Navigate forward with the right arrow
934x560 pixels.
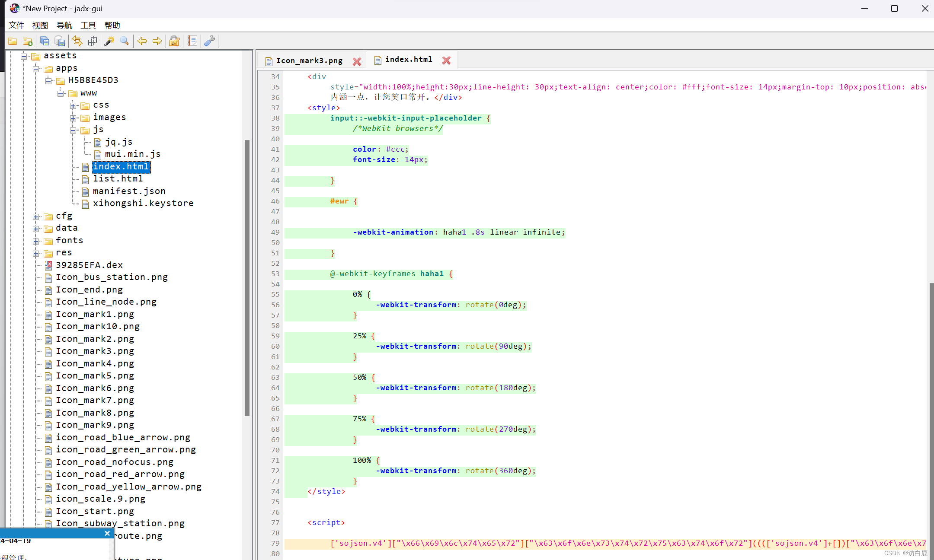coord(157,41)
